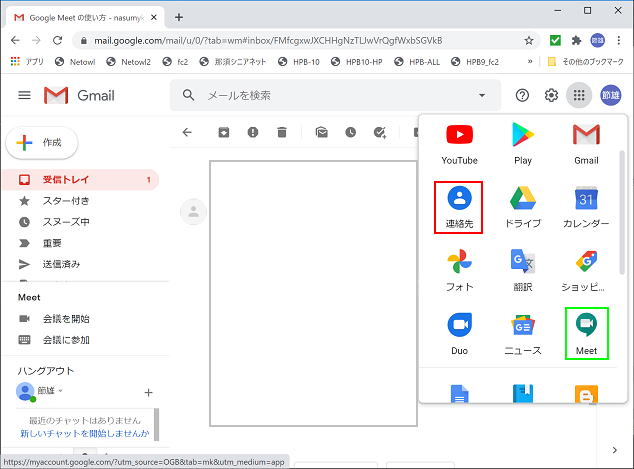Open Netowl bookmark
634x469 pixels.
coord(75,61)
